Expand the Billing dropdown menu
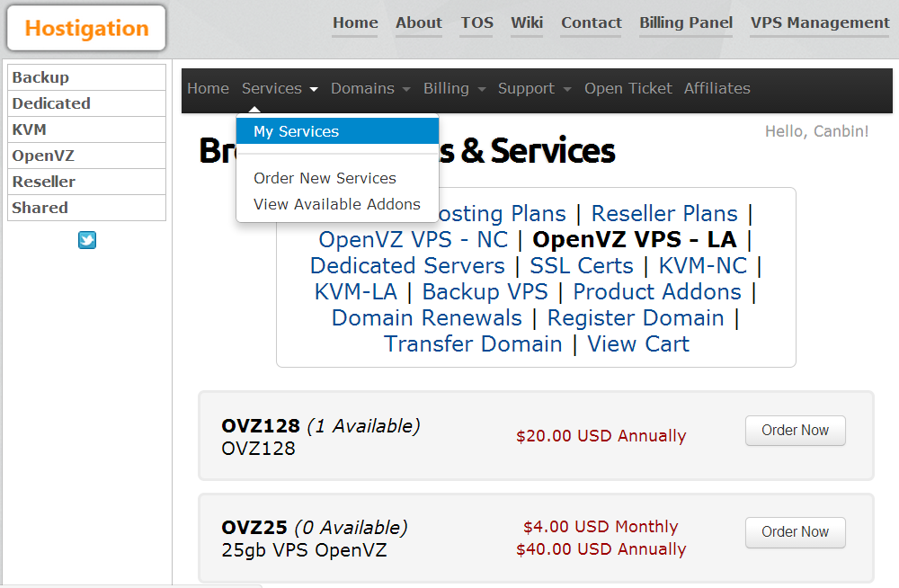 point(455,88)
